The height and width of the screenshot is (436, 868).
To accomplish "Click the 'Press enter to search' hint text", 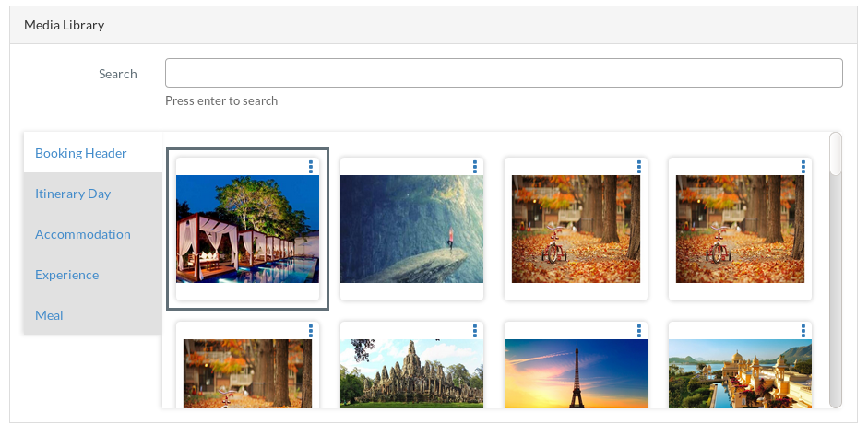I will coord(221,100).
